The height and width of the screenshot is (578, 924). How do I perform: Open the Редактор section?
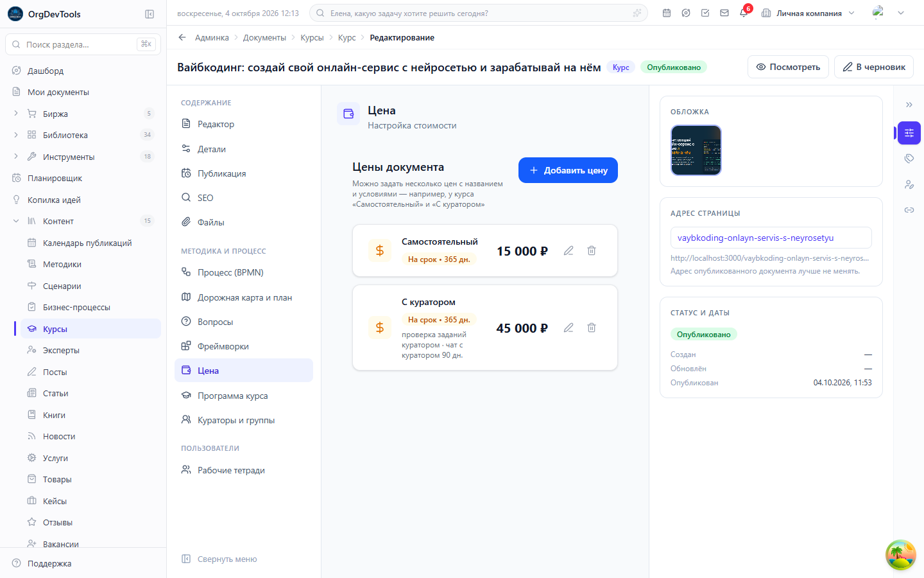[x=244, y=124]
